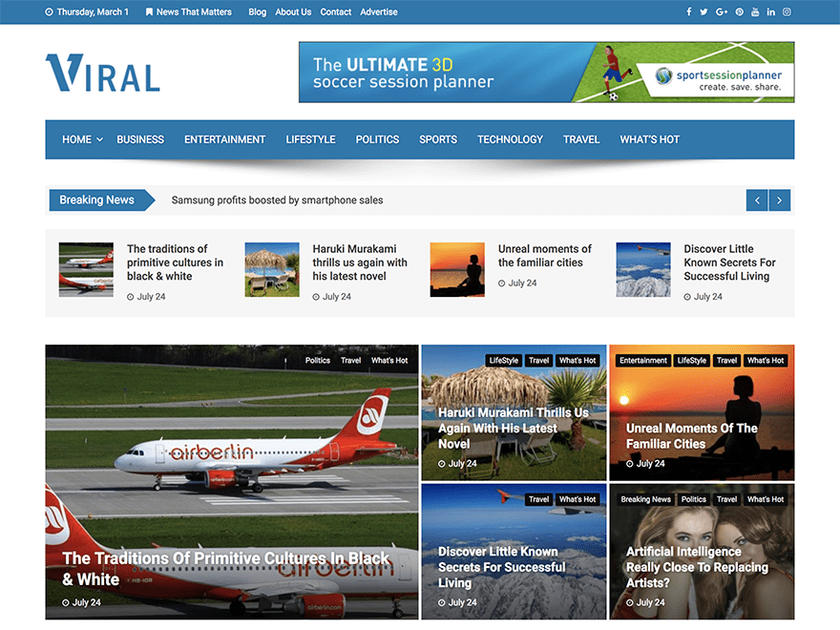
Task: Select Entertainment tag on Unreal Moments card
Action: (x=643, y=361)
